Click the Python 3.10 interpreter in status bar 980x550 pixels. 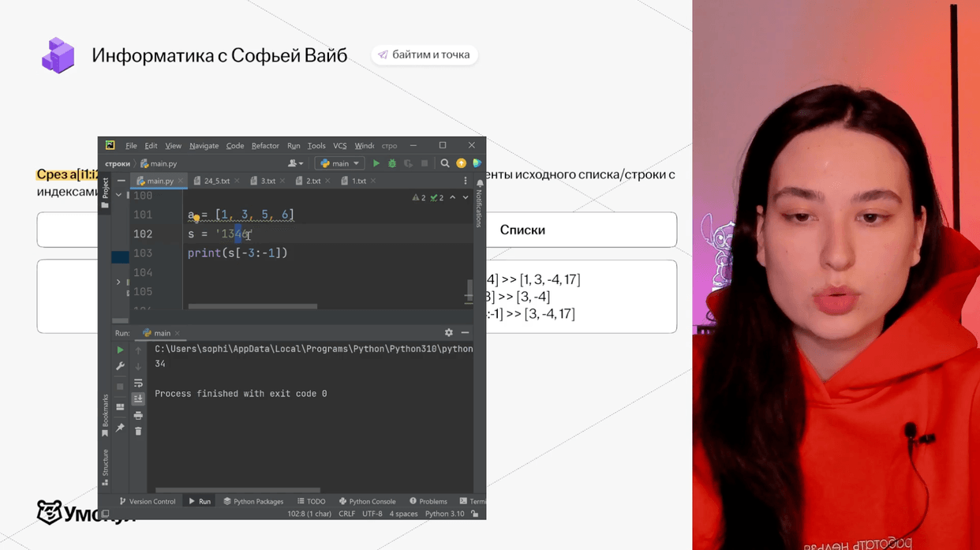[x=444, y=514]
